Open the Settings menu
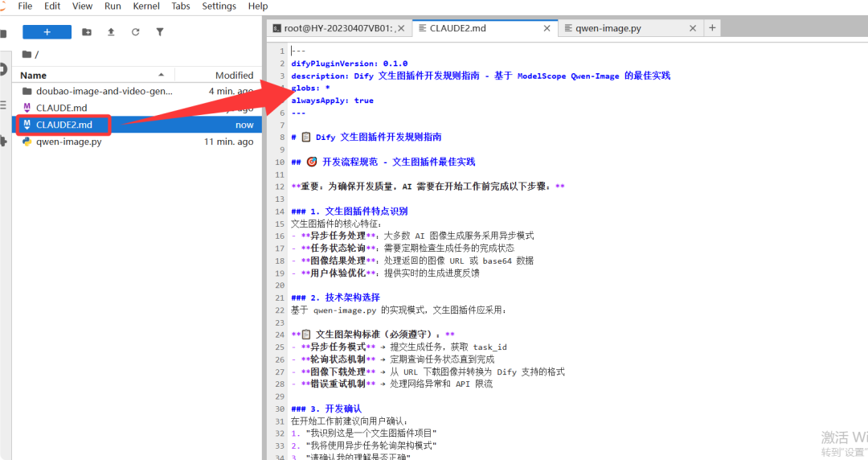The image size is (868, 460). pos(219,6)
